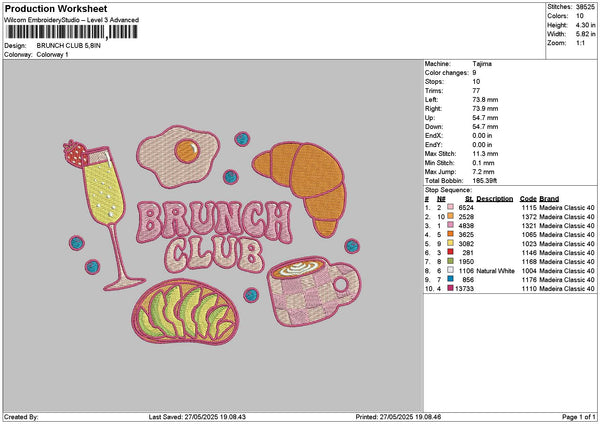Select the Height value 4.30 in

point(585,25)
